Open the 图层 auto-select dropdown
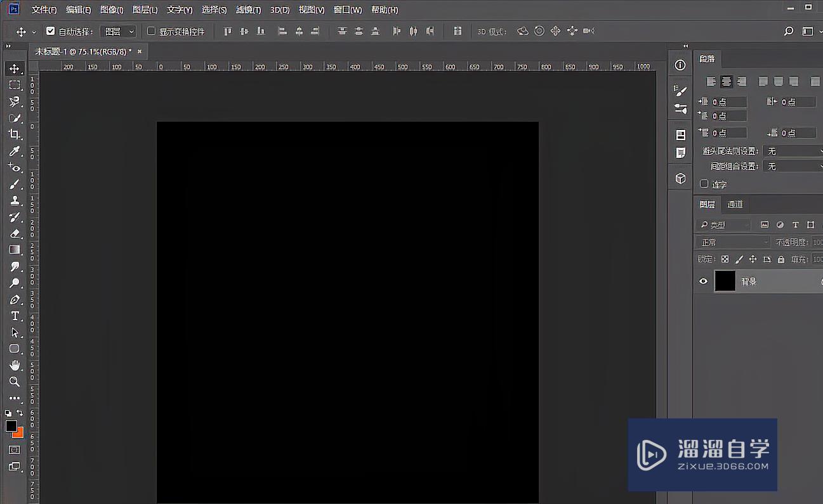The image size is (823, 504). 118,31
